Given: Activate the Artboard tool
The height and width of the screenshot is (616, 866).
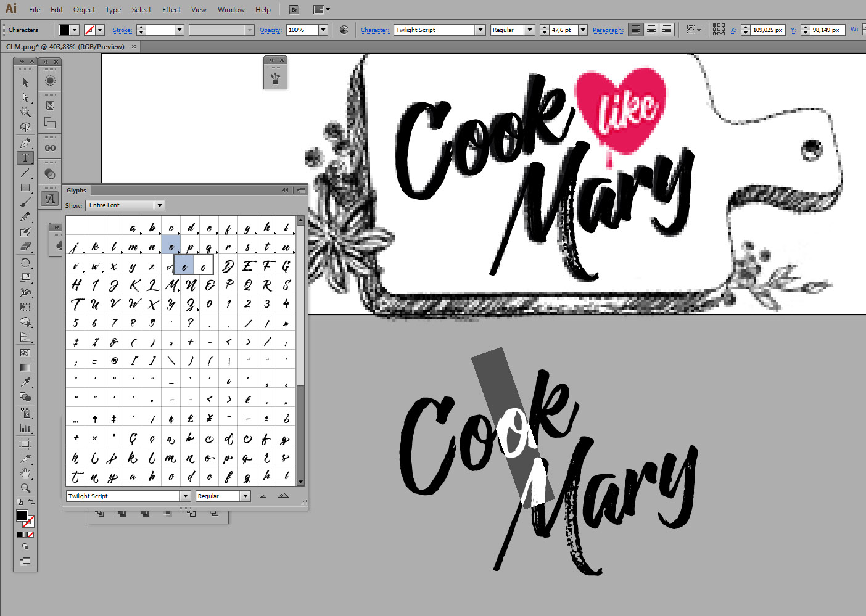Looking at the screenshot, I should coord(25,444).
